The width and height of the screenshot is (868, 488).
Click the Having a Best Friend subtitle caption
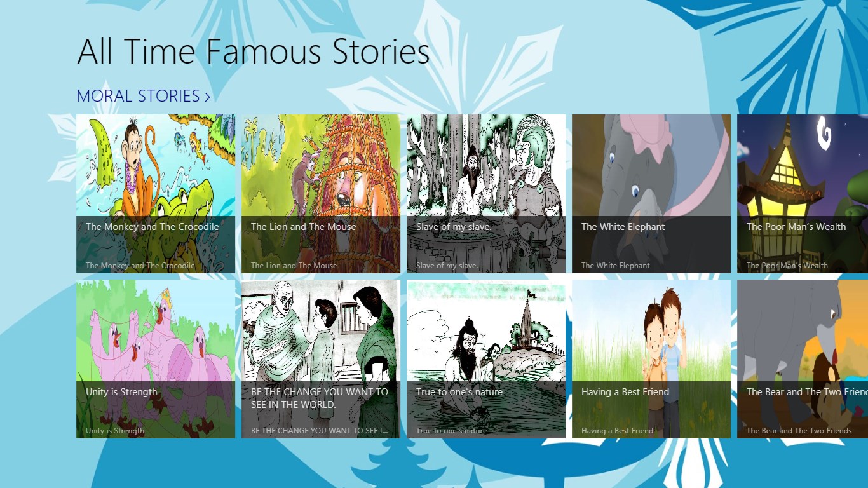coord(617,431)
